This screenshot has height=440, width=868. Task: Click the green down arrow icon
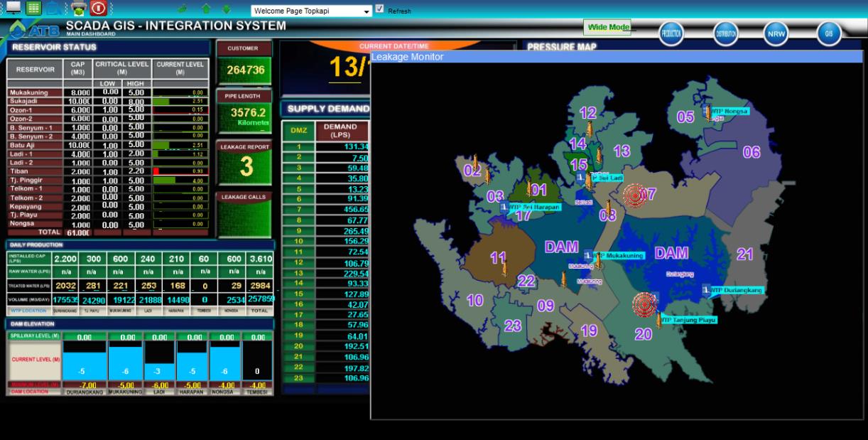click(227, 9)
